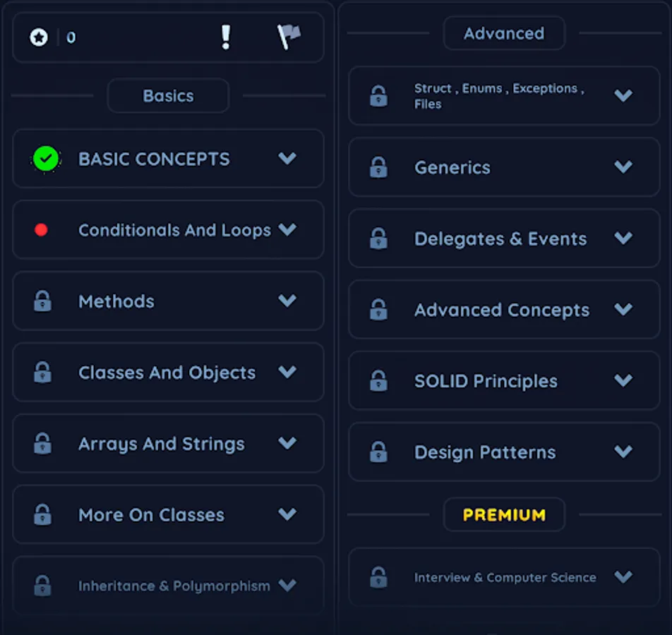Click the lock icon on Generics

pos(378,167)
